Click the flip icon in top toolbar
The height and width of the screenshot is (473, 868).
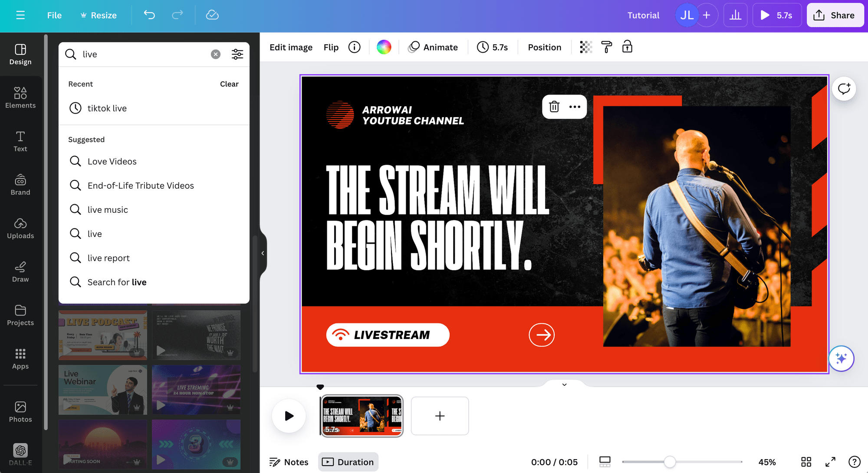[x=331, y=47]
